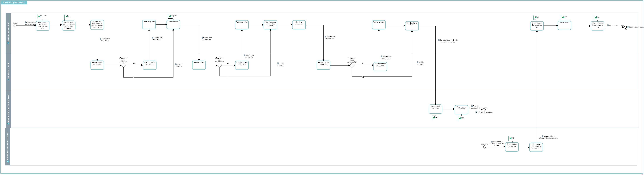Select the Formar rutas task box

(173, 25)
